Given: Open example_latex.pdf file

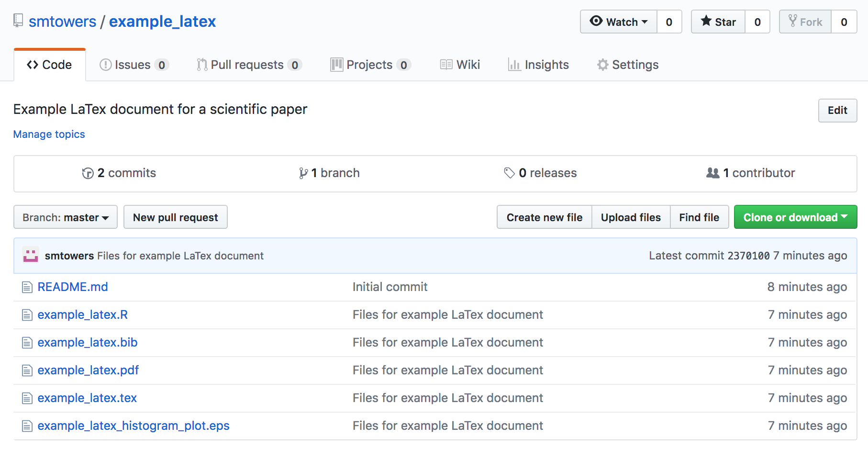Looking at the screenshot, I should (x=88, y=370).
